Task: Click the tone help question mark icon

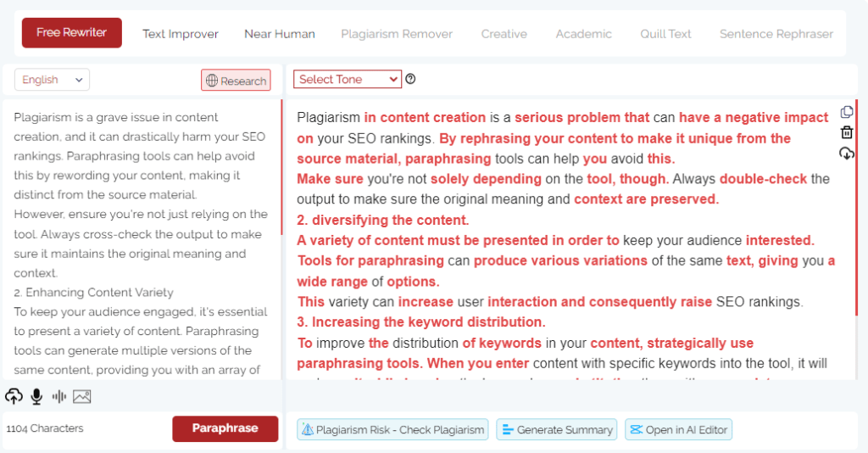Action: (410, 79)
